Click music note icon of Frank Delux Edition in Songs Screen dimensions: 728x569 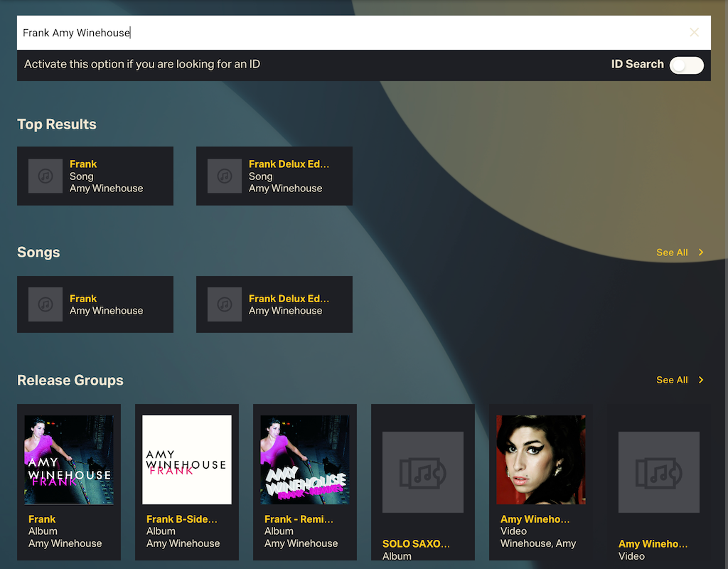click(x=225, y=304)
